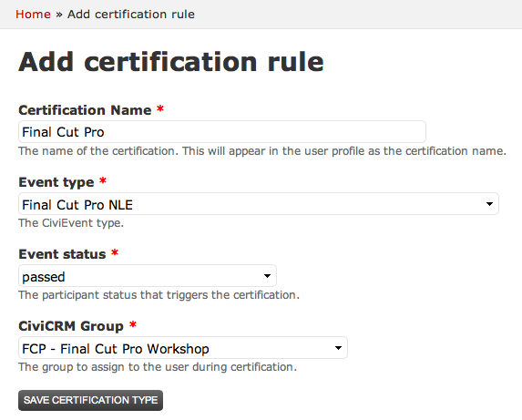The image size is (522, 420).
Task: Focus the Certification Name text field
Action: coord(222,132)
